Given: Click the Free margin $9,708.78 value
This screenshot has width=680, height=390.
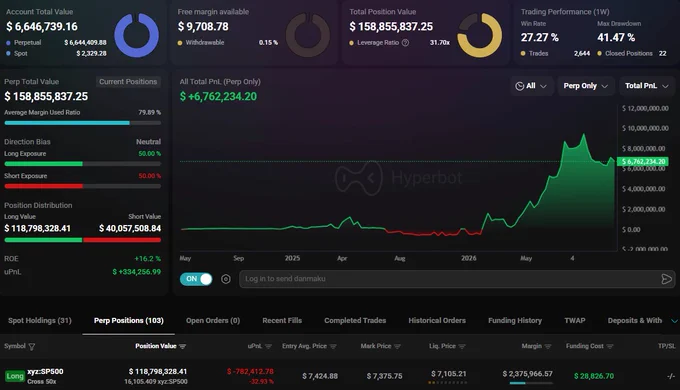Looking at the screenshot, I should pos(203,27).
